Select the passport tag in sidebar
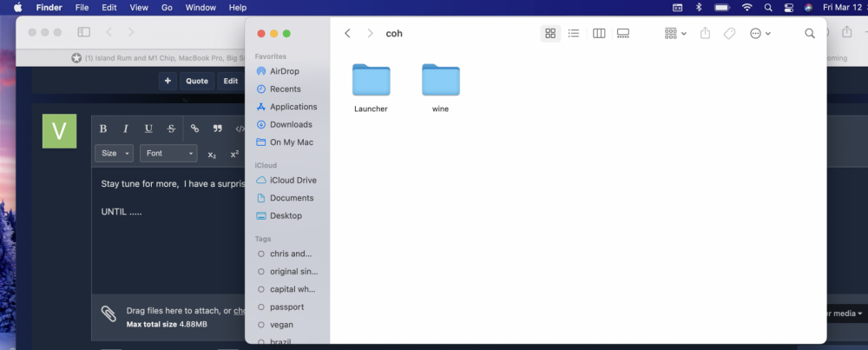868x350 pixels. [286, 307]
